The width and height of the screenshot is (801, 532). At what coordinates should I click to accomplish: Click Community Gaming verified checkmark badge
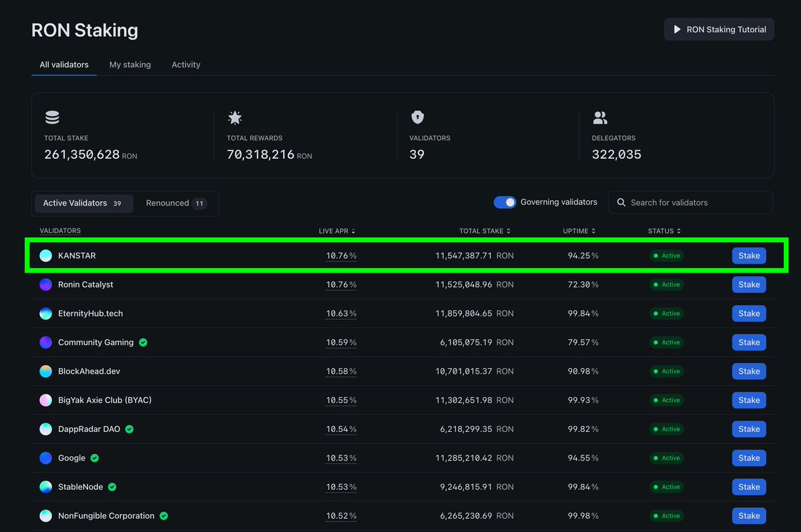click(x=143, y=342)
